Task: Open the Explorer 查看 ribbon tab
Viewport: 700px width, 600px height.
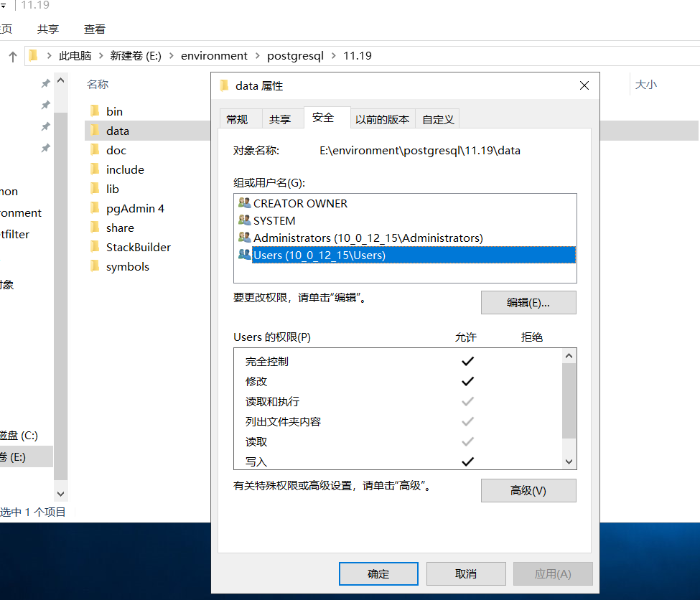Action: click(95, 29)
